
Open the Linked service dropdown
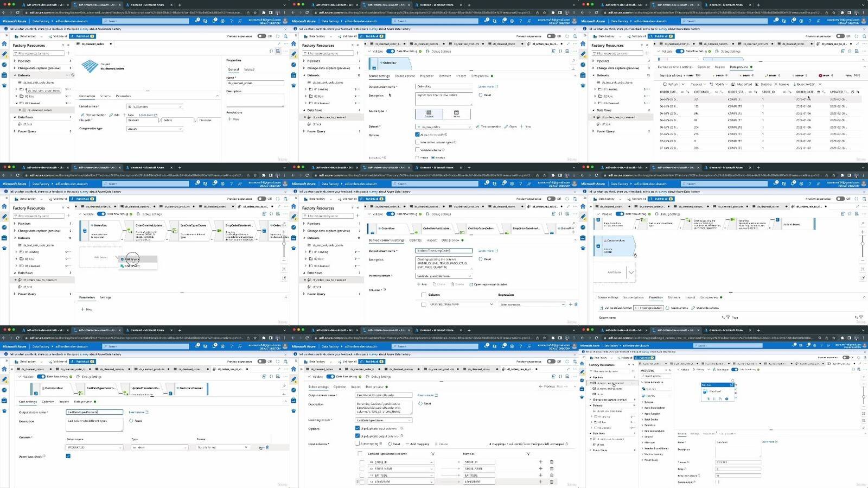tap(155, 106)
